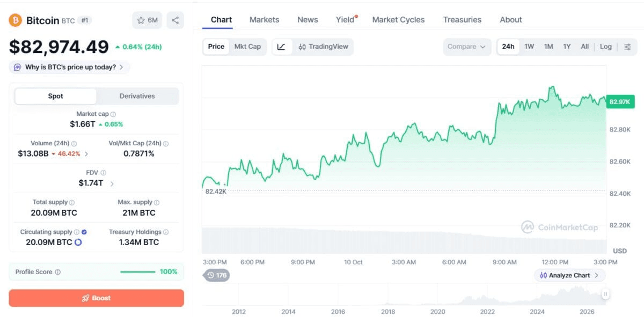The width and height of the screenshot is (644, 317).
Task: Click the circulating supply progress ring icon
Action: (78, 242)
